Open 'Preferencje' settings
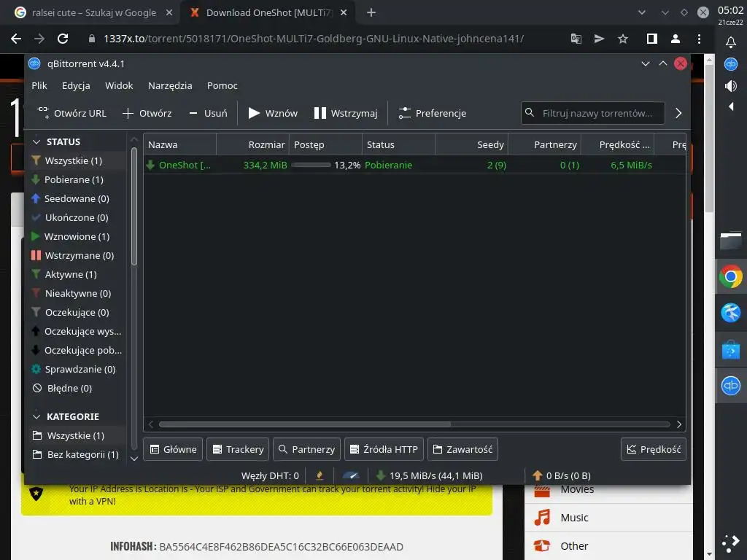747x560 pixels. tap(432, 113)
